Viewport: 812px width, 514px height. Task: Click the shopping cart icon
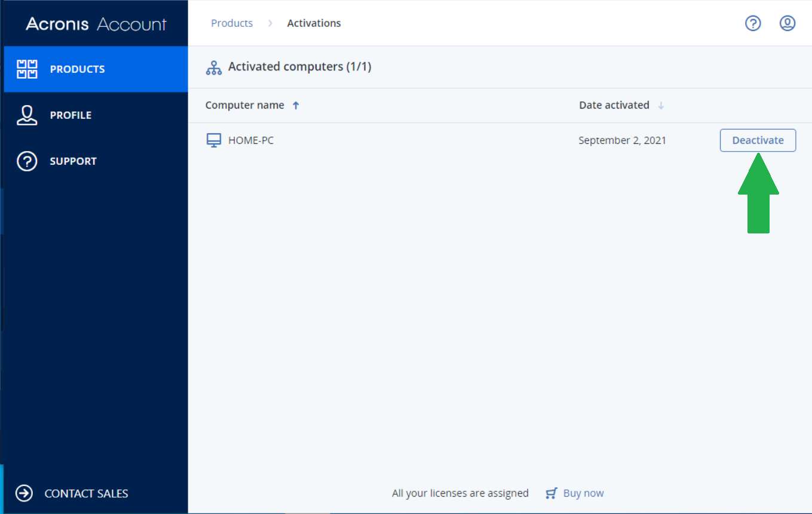(x=551, y=493)
